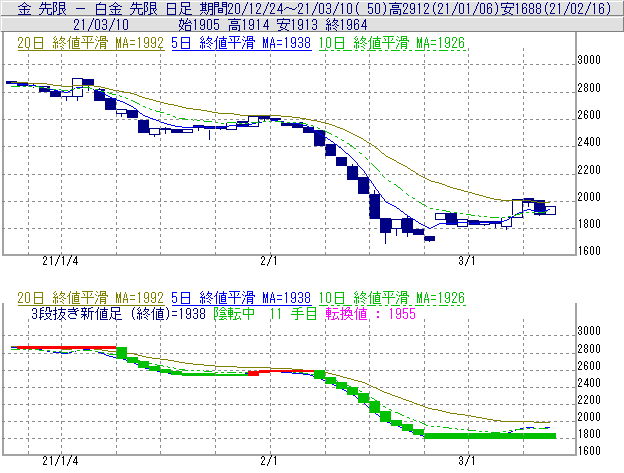Click the 3000 axis label on upper chart
Viewport: 624px width, 473px height.
pos(589,60)
